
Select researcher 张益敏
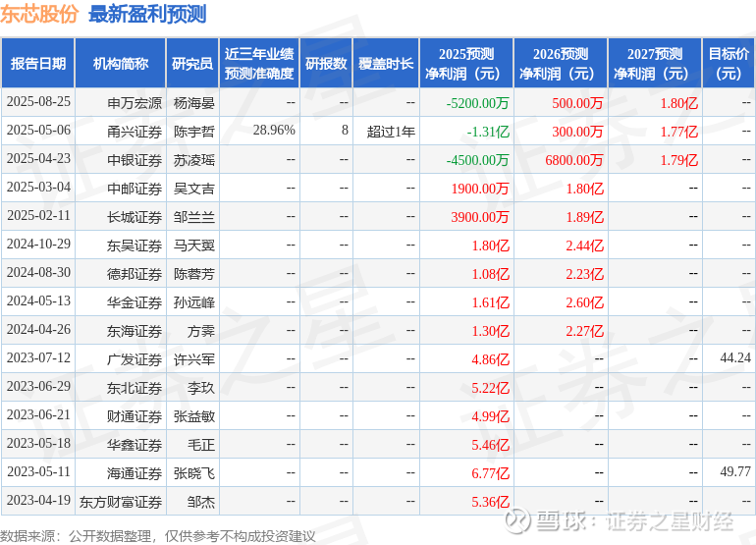[193, 415]
